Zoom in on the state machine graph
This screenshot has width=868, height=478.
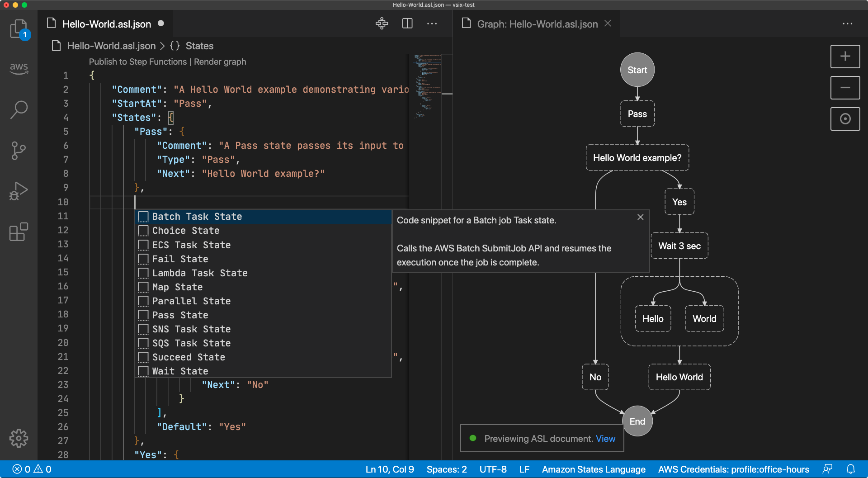click(x=844, y=57)
